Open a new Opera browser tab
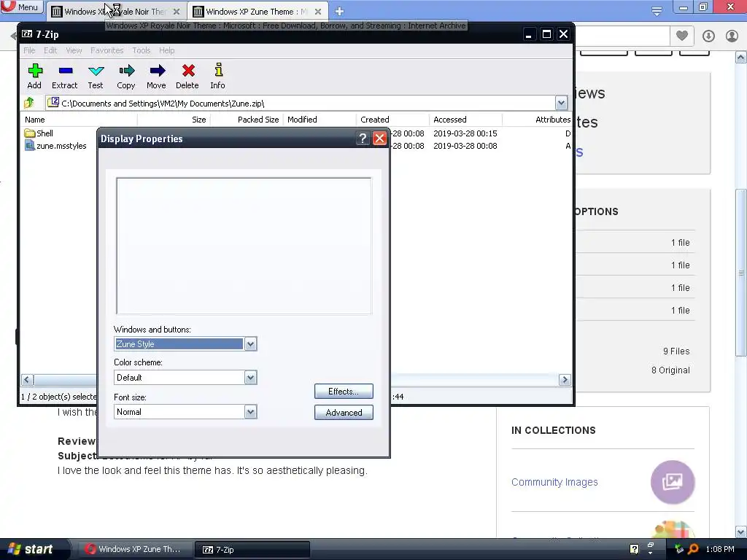The width and height of the screenshot is (747, 560). (339, 11)
